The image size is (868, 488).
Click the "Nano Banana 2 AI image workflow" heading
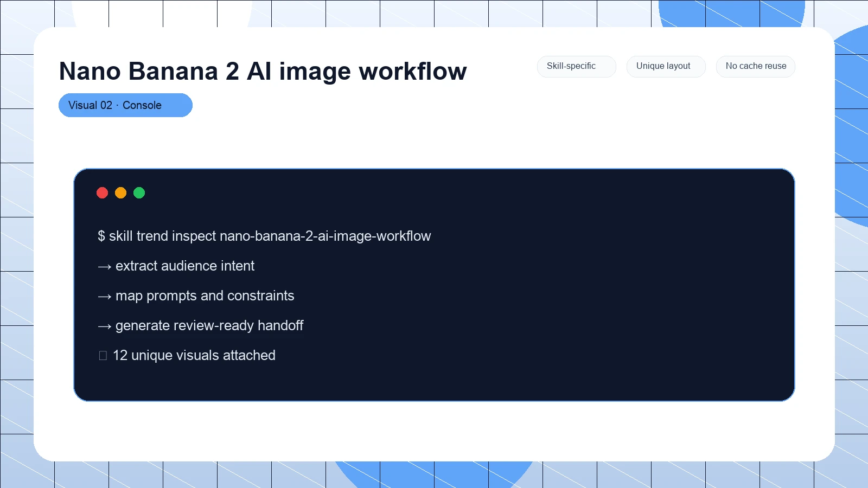(x=263, y=71)
